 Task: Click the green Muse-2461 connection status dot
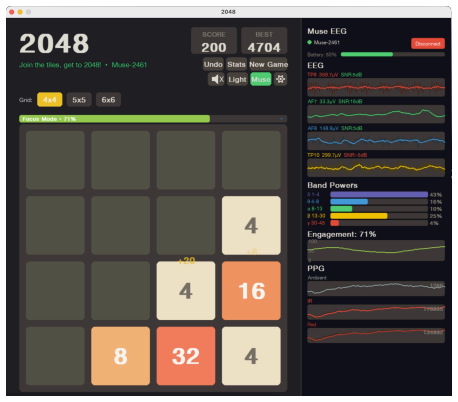[309, 42]
